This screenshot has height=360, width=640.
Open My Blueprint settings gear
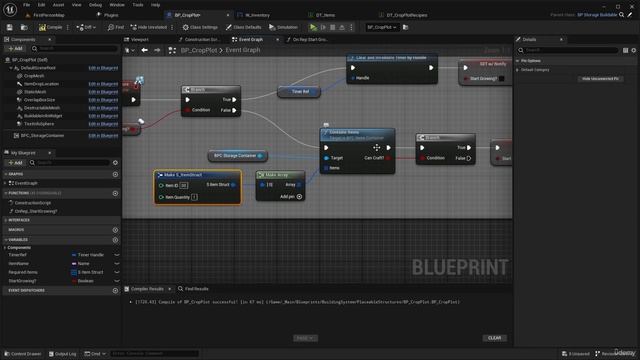click(x=115, y=163)
